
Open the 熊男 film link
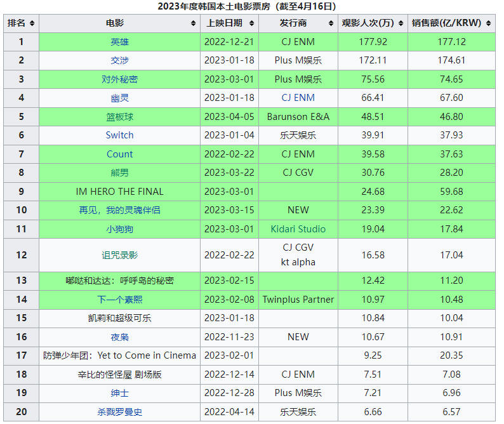(x=119, y=173)
